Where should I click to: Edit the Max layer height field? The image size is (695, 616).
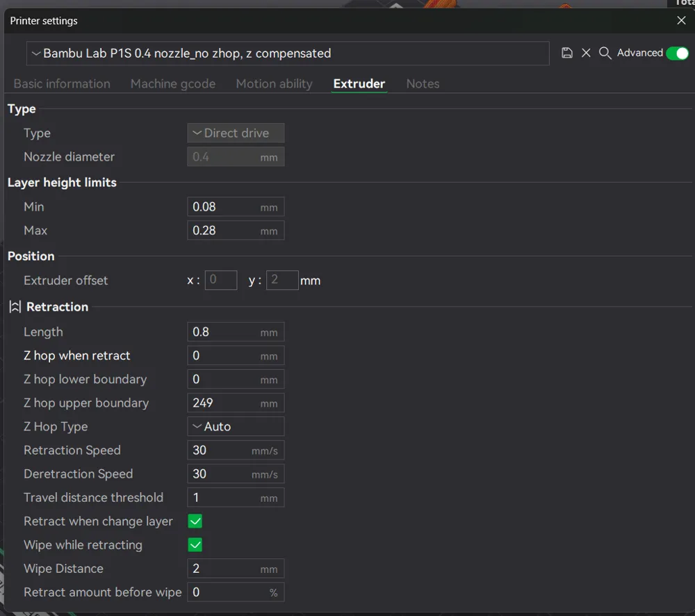pos(236,231)
